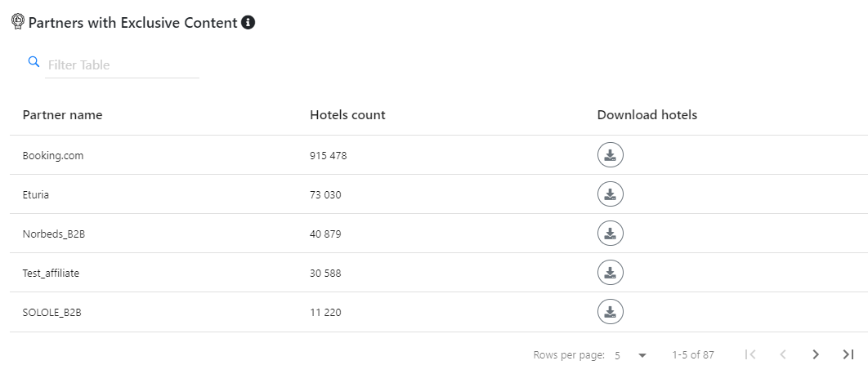
Task: Jump to the first page of partners
Action: [750, 354]
